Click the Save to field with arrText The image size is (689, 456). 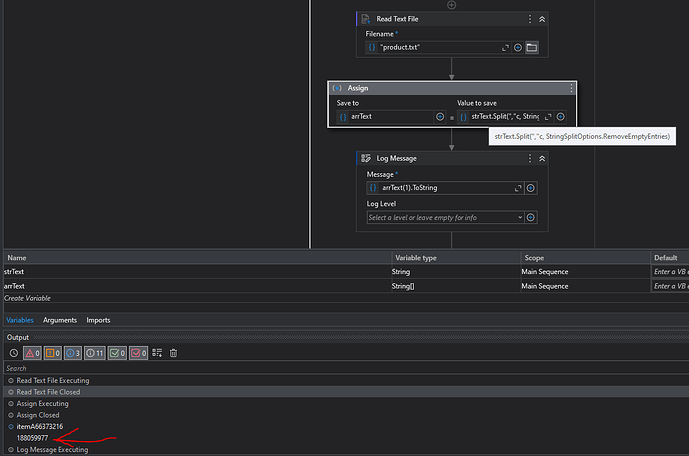[385, 117]
